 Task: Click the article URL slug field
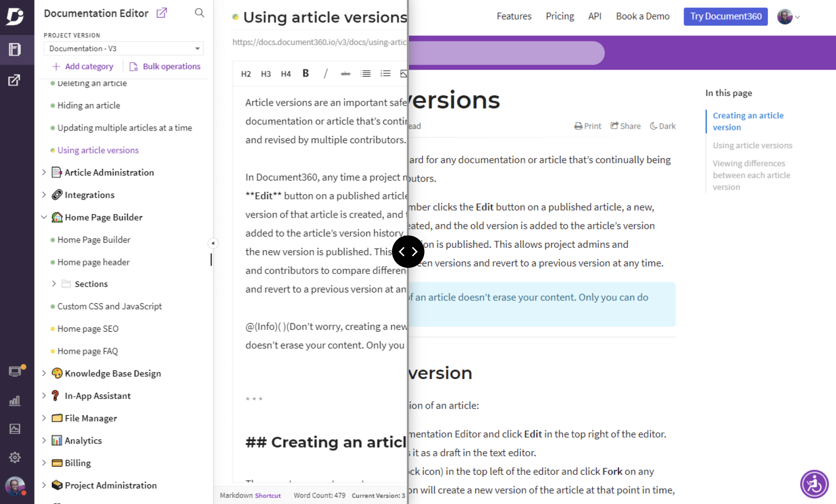coord(319,42)
